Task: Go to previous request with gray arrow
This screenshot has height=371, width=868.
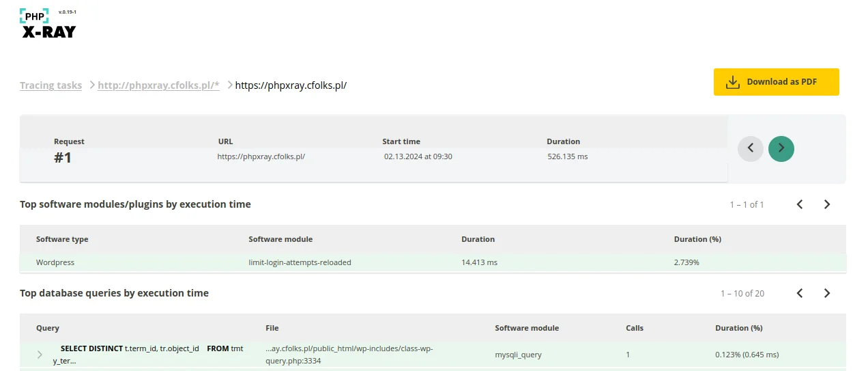Action: 751,148
